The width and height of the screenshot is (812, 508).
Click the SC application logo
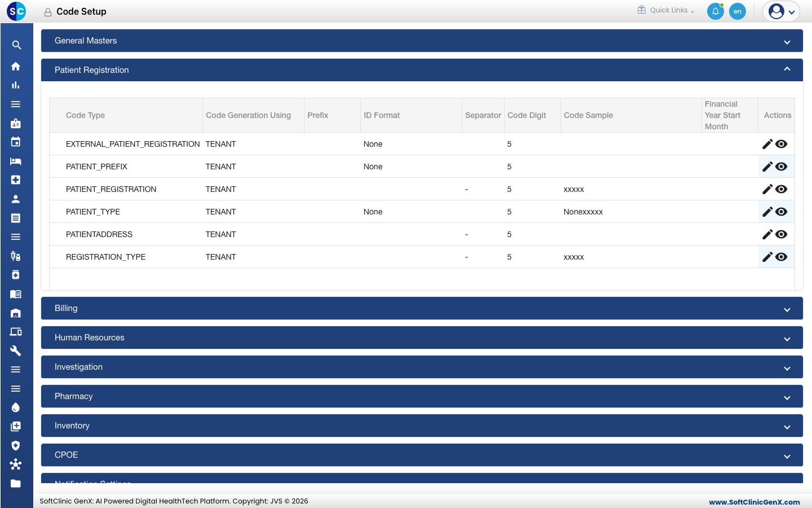point(16,11)
